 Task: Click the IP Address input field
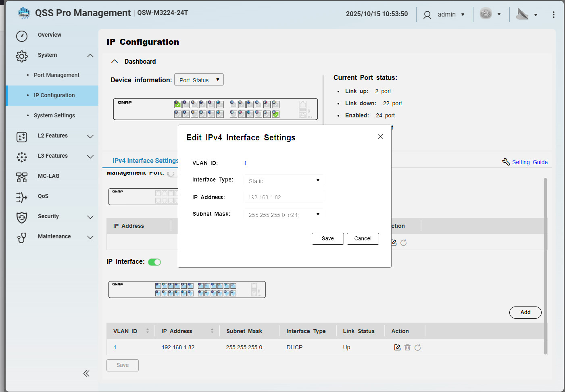coord(284,197)
